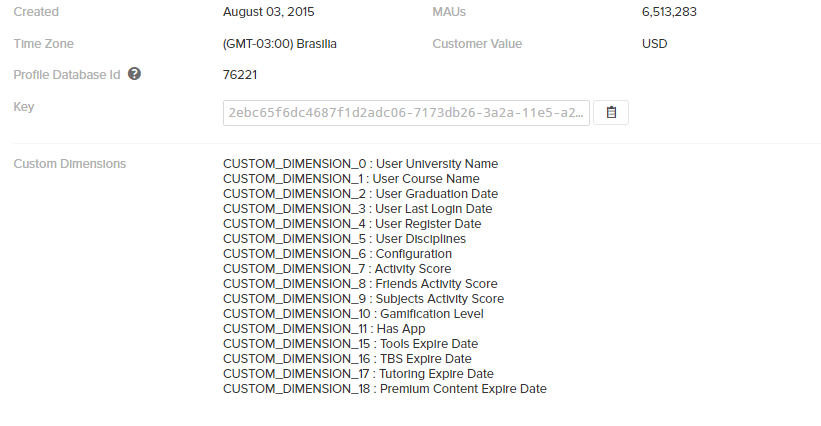Click the Has App dimension line
This screenshot has height=426, width=821.
pos(324,329)
